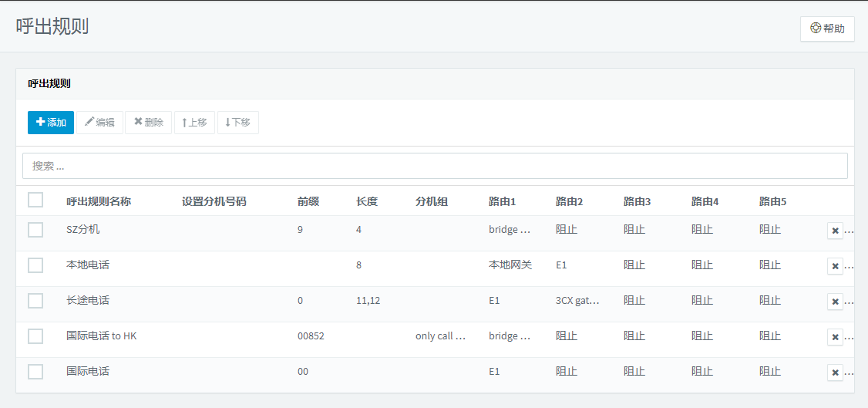Check the 国际电话 to HK row checkbox
This screenshot has height=408, width=868.
click(x=35, y=336)
